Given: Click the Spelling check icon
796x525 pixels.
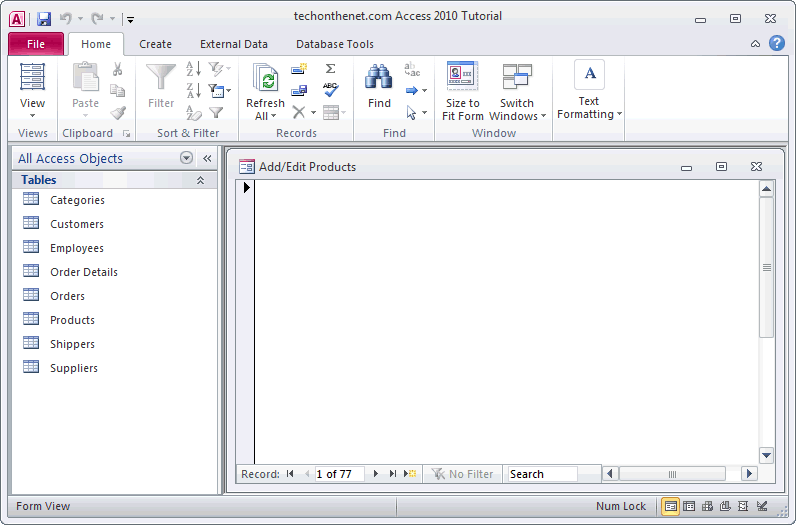Looking at the screenshot, I should coord(330,90).
